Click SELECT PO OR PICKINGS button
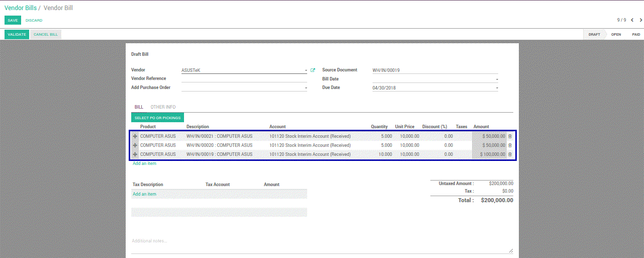 157,118
